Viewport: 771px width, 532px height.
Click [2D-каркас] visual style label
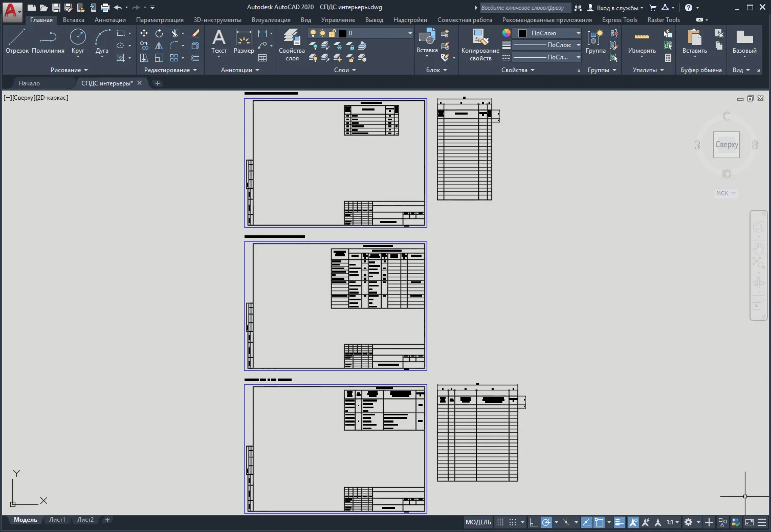click(x=52, y=98)
